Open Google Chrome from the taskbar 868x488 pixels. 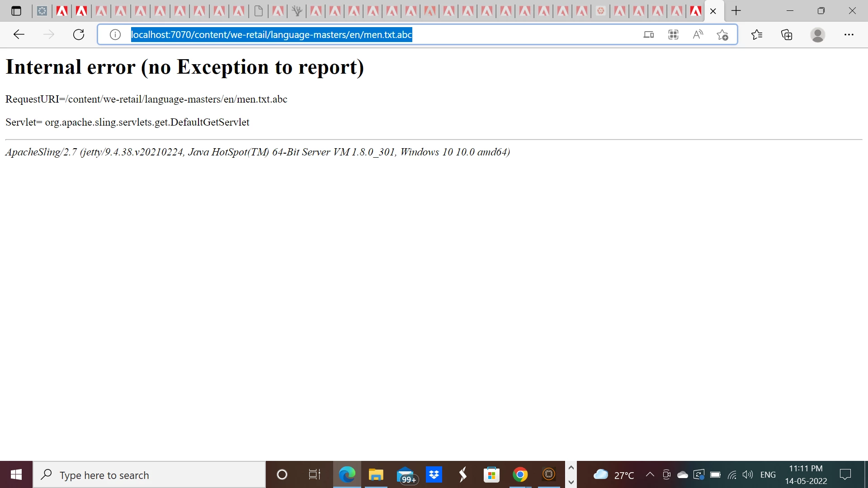pos(520,474)
